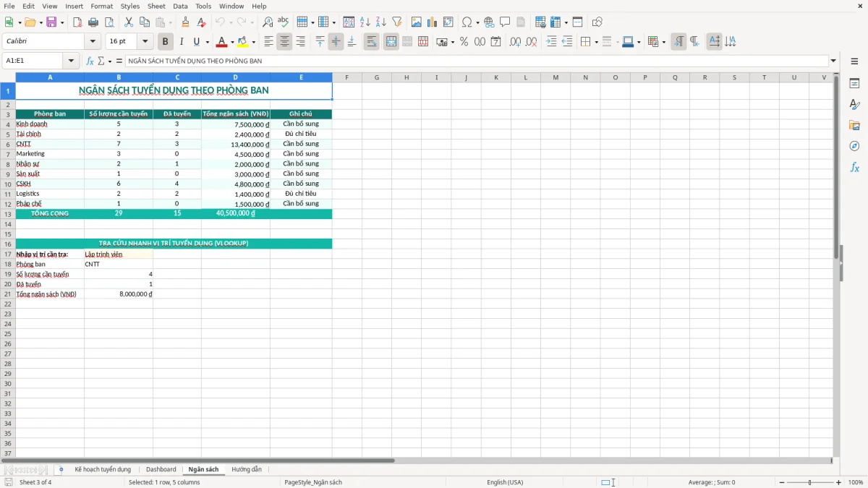Click the Zoom In plus button

[x=839, y=482]
